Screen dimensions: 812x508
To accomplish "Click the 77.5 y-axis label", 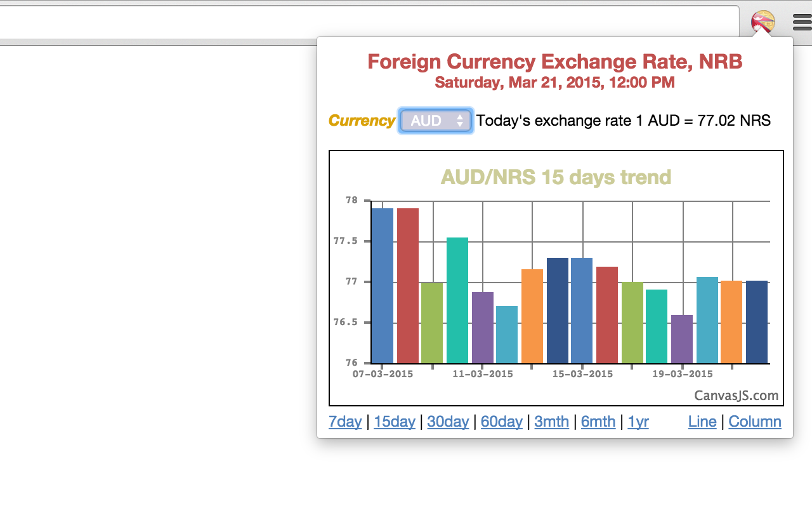I will click(346, 241).
